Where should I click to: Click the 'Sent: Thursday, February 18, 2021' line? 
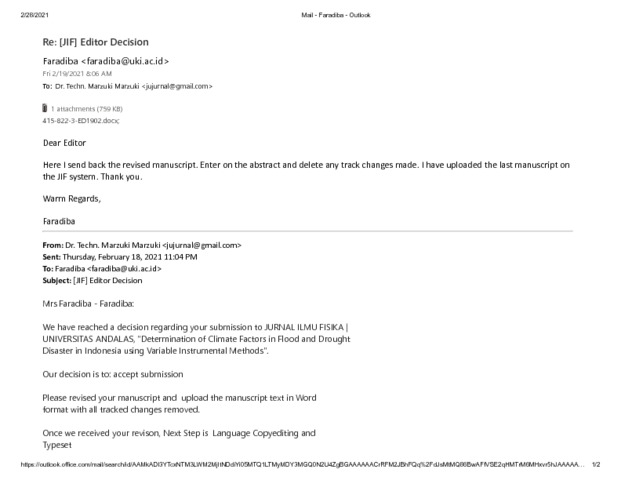coord(120,257)
